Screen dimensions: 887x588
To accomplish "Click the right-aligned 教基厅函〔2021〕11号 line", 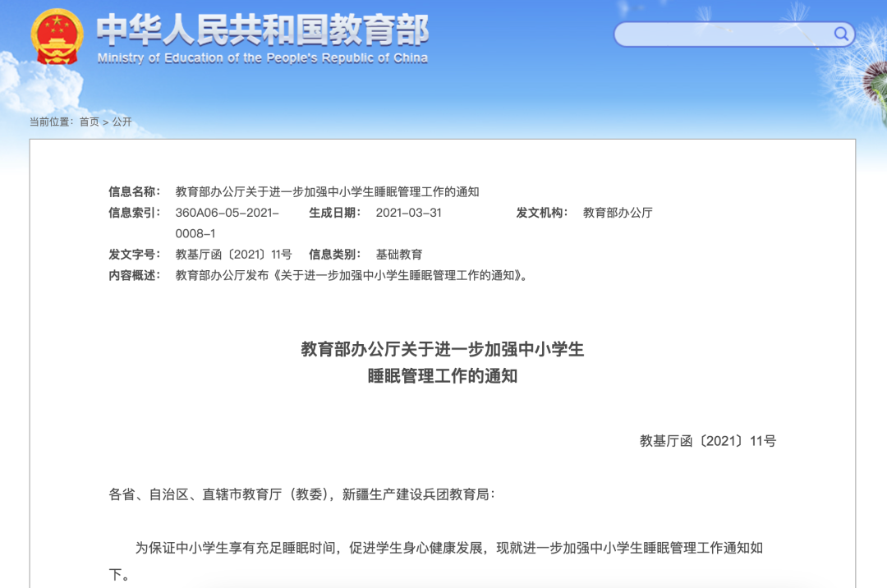I will (707, 441).
